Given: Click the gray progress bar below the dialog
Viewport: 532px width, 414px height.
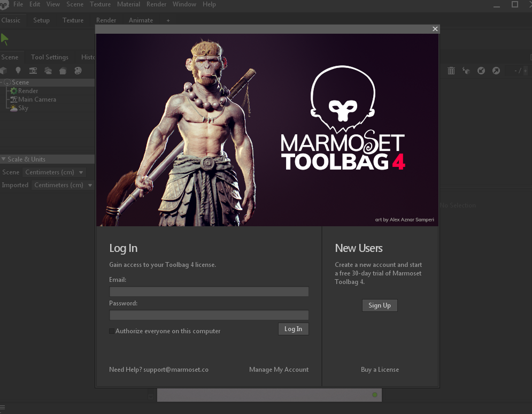Looking at the screenshot, I should pyautogui.click(x=269, y=395).
